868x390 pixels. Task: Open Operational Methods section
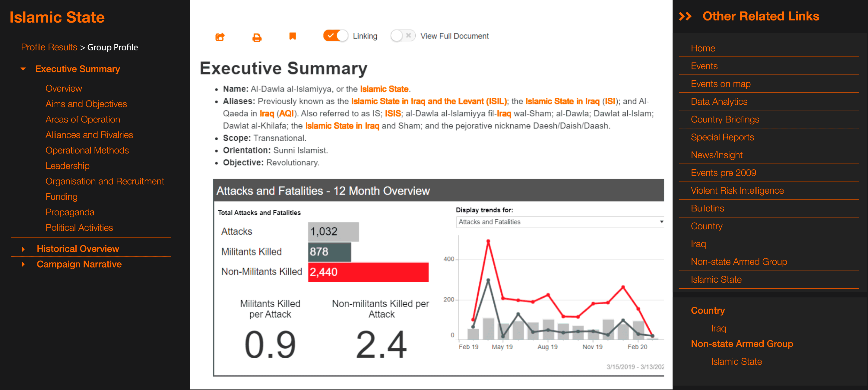coord(87,150)
